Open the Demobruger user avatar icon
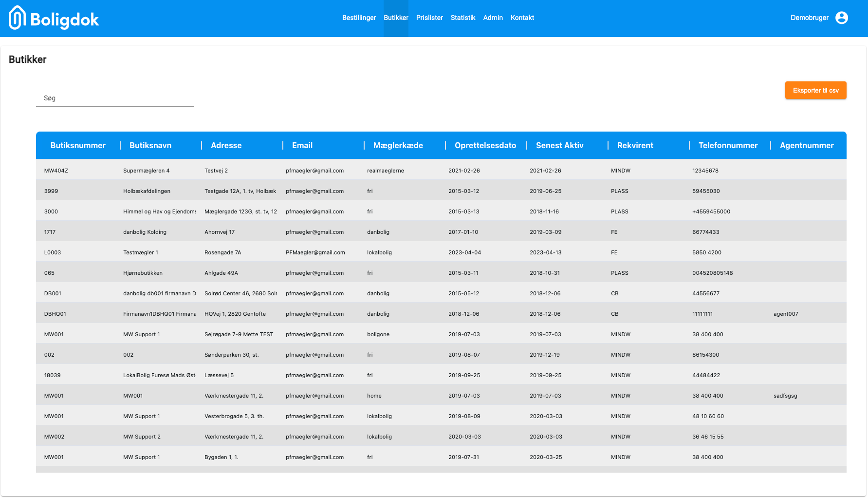This screenshot has height=498, width=868. [842, 18]
